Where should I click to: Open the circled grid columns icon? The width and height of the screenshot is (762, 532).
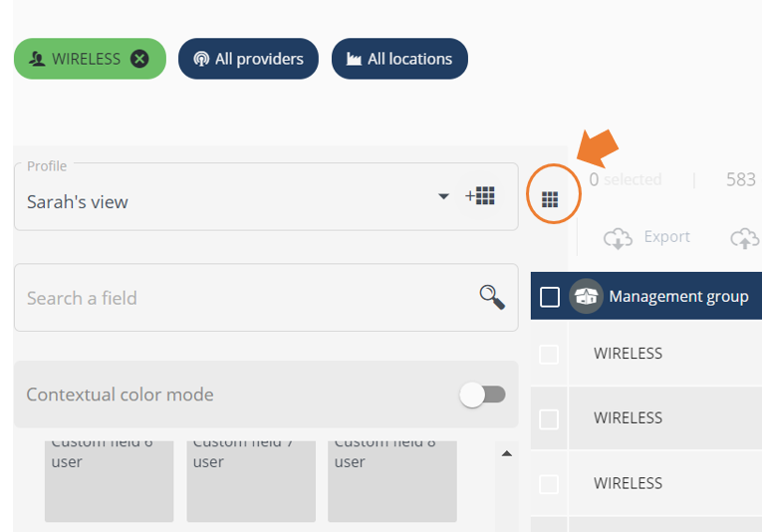(550, 198)
